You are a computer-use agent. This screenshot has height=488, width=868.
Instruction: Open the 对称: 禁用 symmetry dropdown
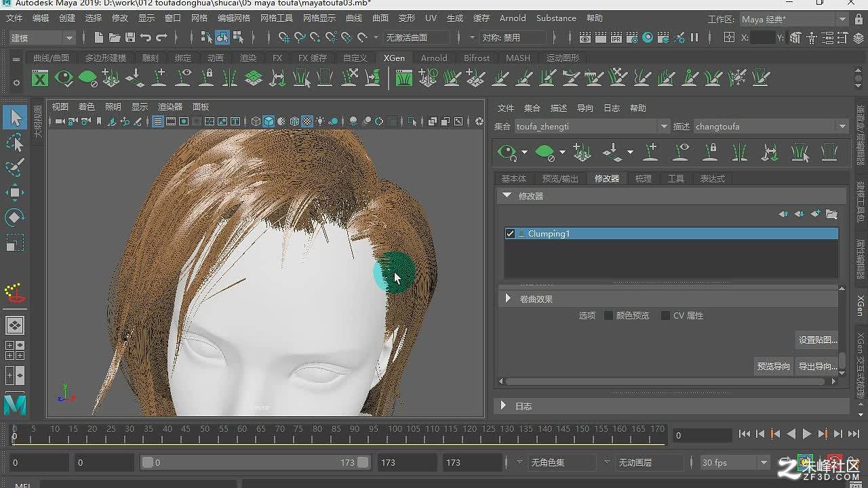tap(513, 38)
